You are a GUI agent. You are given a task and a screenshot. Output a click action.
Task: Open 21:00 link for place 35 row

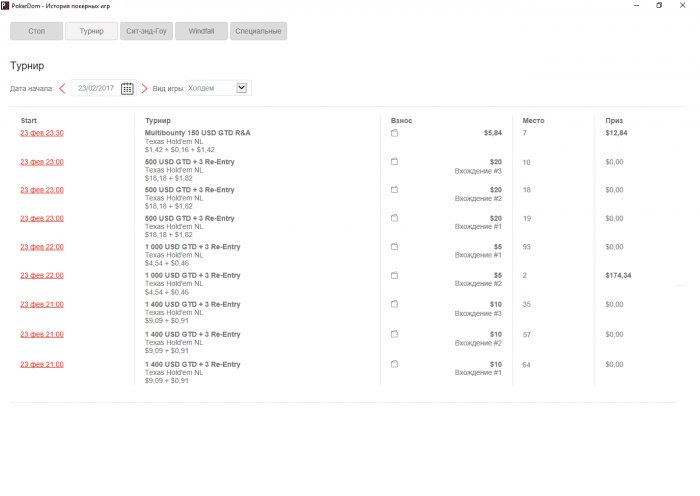coord(42,304)
